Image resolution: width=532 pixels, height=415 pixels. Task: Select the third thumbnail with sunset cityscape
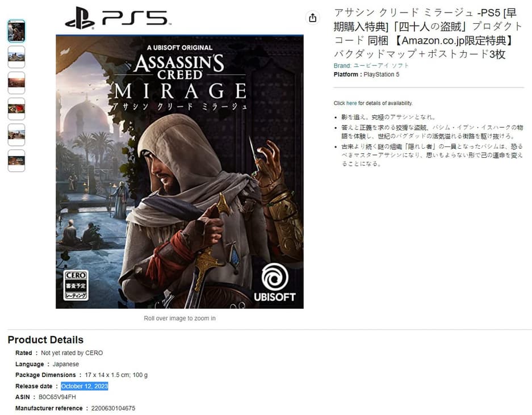[x=16, y=83]
